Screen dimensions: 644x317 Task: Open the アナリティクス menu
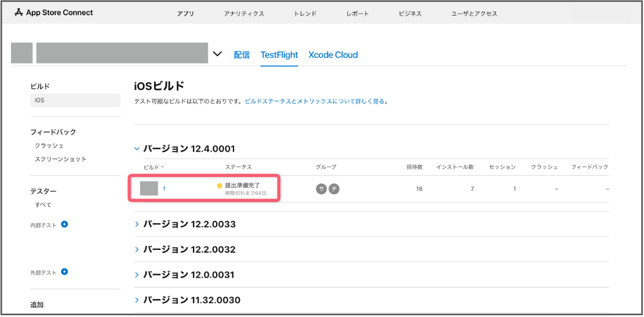point(244,13)
